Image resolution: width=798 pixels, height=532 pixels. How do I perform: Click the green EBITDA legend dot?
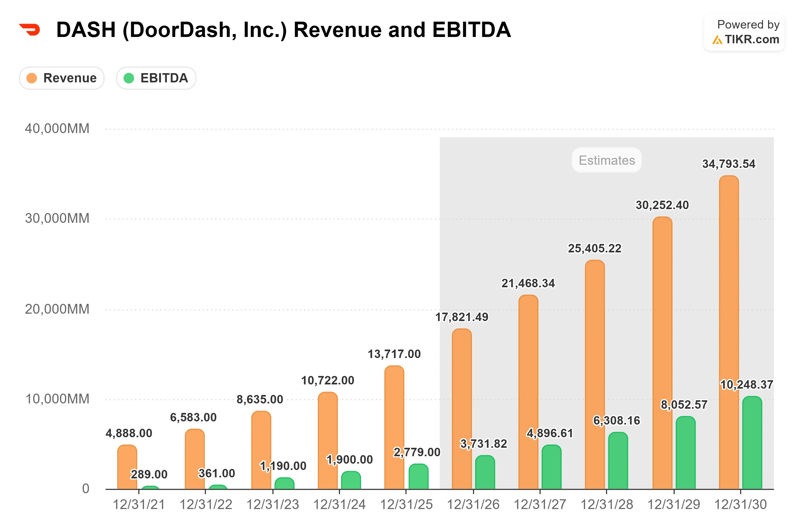(129, 78)
